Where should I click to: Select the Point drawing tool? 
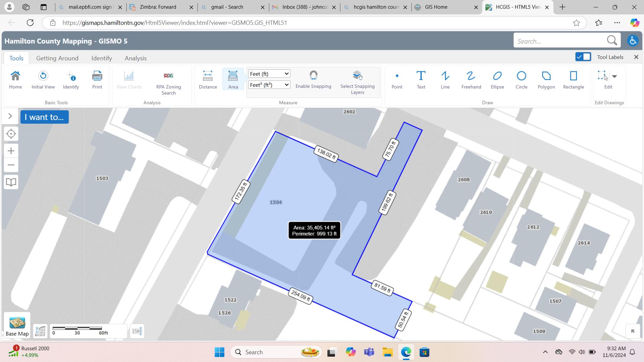pyautogui.click(x=397, y=79)
